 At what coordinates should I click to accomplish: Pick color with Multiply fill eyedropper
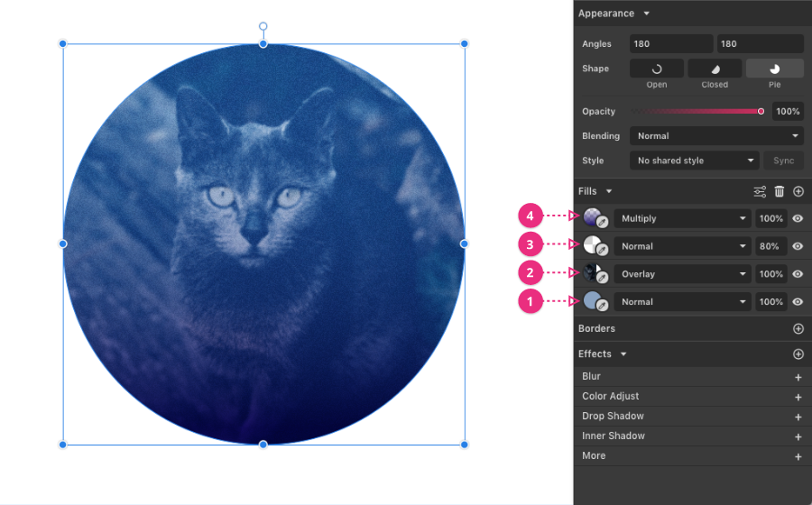point(602,223)
